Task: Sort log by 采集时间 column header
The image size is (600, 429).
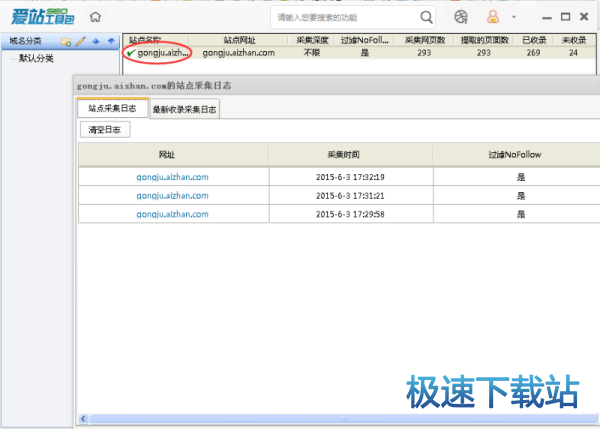Action: point(351,155)
